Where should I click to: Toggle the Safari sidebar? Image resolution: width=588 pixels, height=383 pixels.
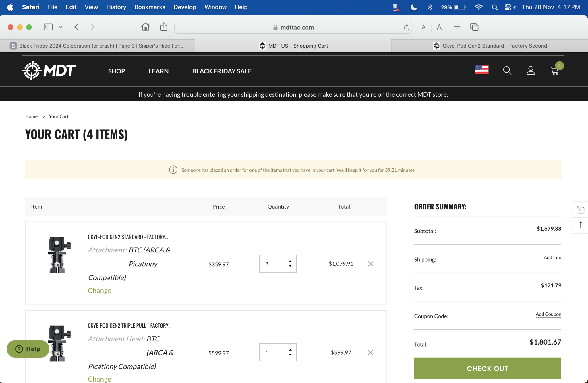48,27
